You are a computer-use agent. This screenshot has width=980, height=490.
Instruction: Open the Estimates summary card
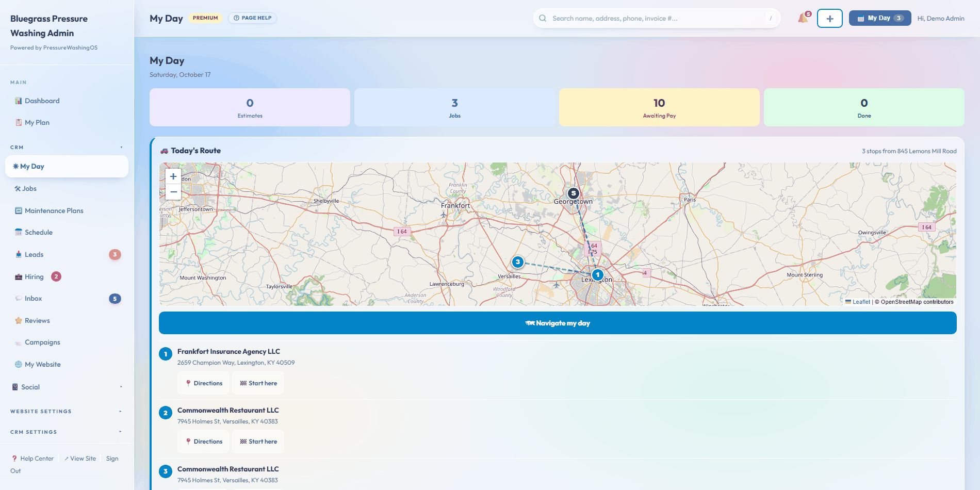pyautogui.click(x=250, y=107)
